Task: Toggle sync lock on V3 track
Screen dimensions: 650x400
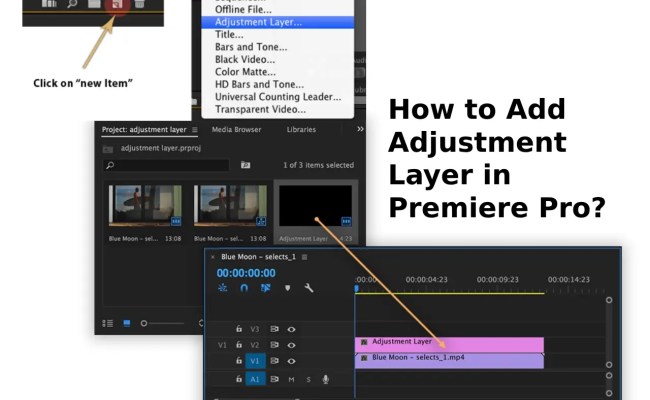Action: tap(274, 329)
